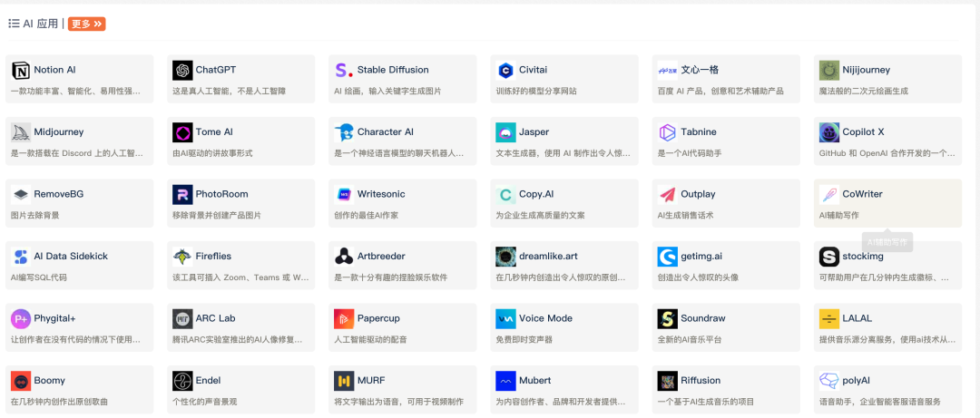This screenshot has height=418, width=980.
Task: Go to the ChatGPT title link
Action: (216, 70)
